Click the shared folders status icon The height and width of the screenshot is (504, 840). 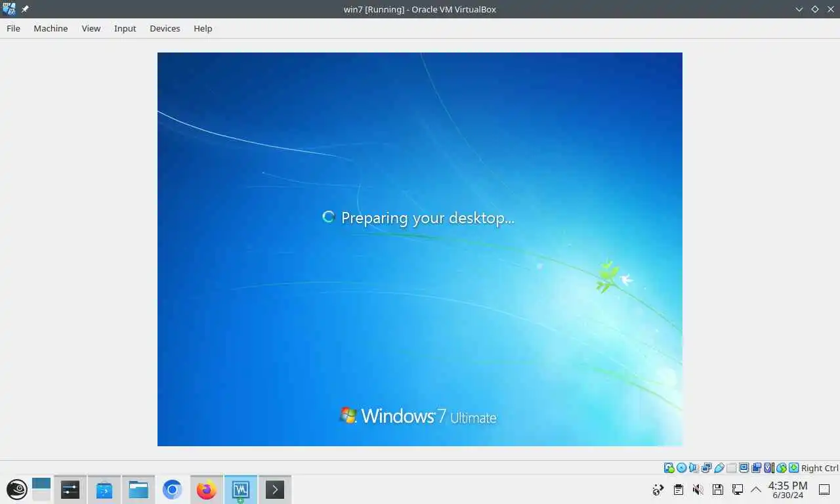pyautogui.click(x=731, y=468)
